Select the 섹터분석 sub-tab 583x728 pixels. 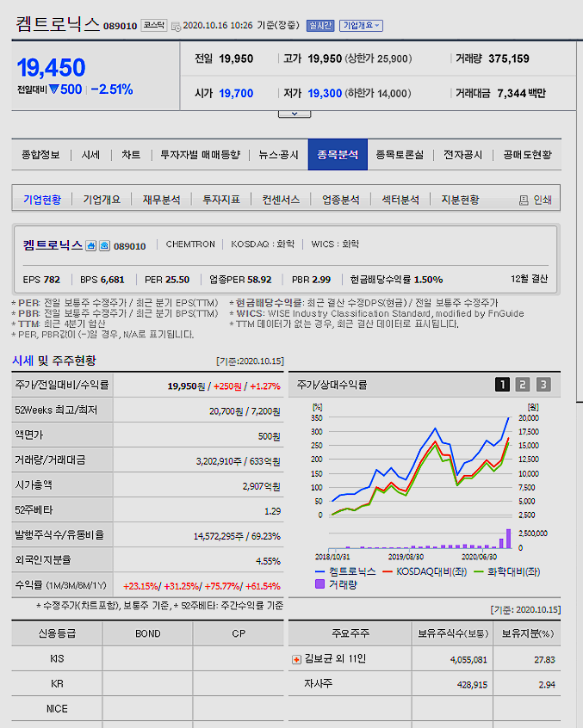point(400,200)
